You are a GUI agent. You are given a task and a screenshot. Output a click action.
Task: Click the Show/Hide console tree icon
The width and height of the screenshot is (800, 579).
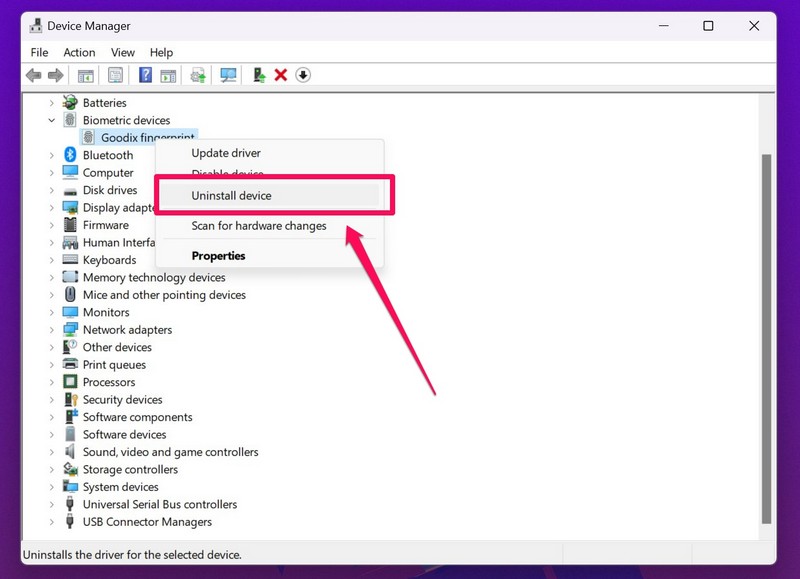point(86,75)
